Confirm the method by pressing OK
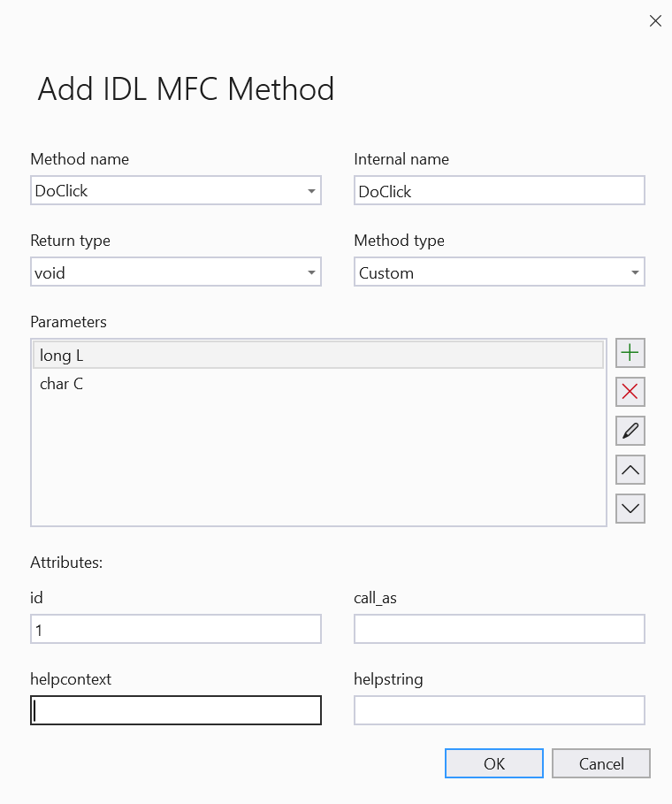The height and width of the screenshot is (804, 672). [x=493, y=762]
